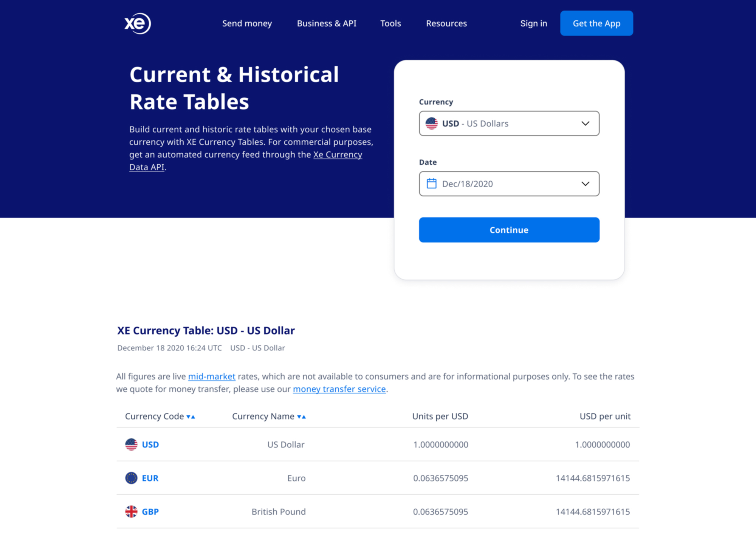Viewport: 756px width, 534px height.
Task: Expand the Date dropdown chevron
Action: tap(585, 184)
